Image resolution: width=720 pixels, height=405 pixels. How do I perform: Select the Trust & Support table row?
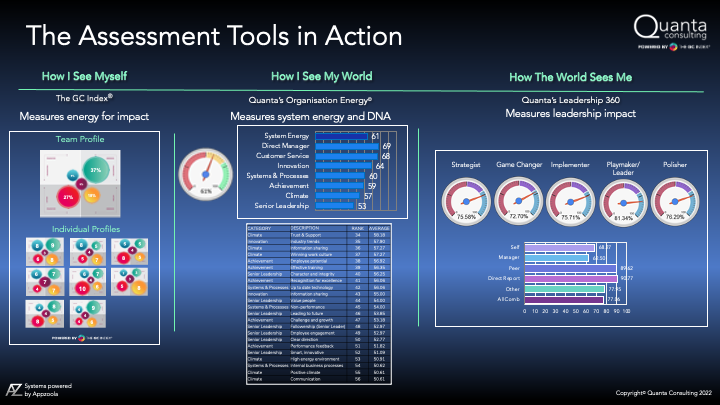point(319,235)
